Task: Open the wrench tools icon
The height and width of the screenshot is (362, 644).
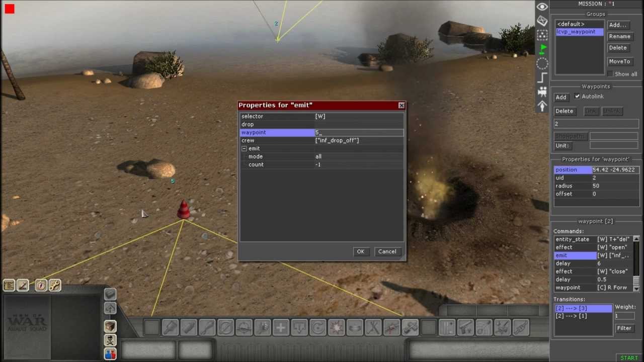Action: 54,286
